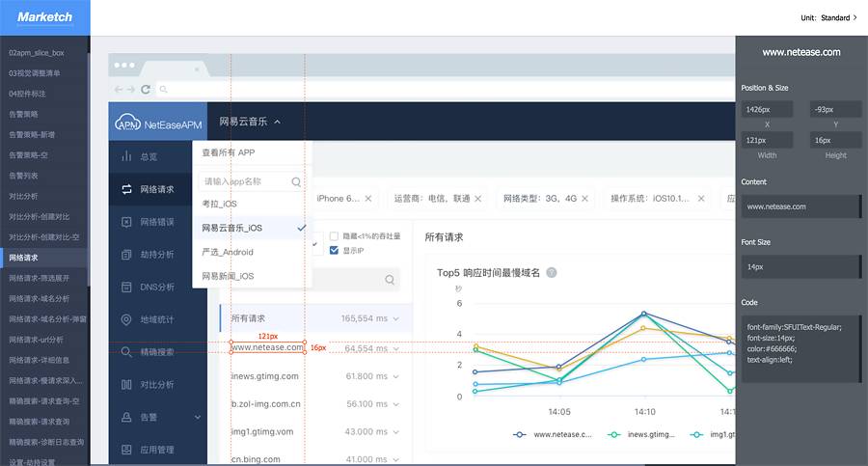Click the Content www.netease.com field
Viewport: 868px width, 466px height.
[x=800, y=206]
